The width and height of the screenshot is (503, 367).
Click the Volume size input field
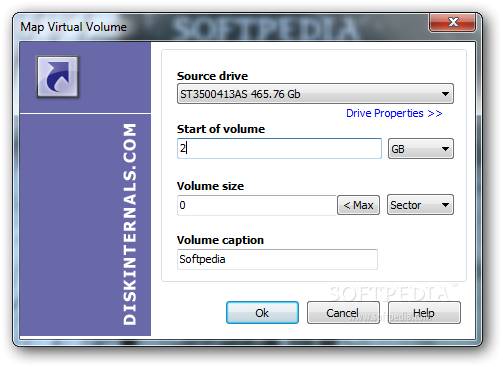(x=257, y=205)
